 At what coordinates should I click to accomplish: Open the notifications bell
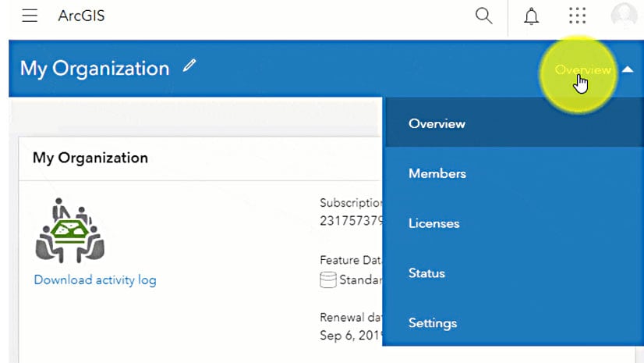coord(532,16)
